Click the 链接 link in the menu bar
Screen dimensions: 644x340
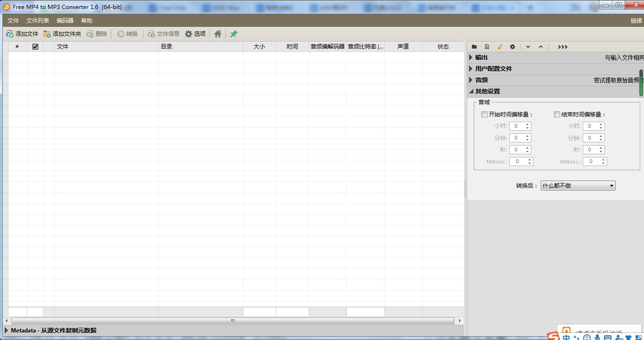pos(636,21)
